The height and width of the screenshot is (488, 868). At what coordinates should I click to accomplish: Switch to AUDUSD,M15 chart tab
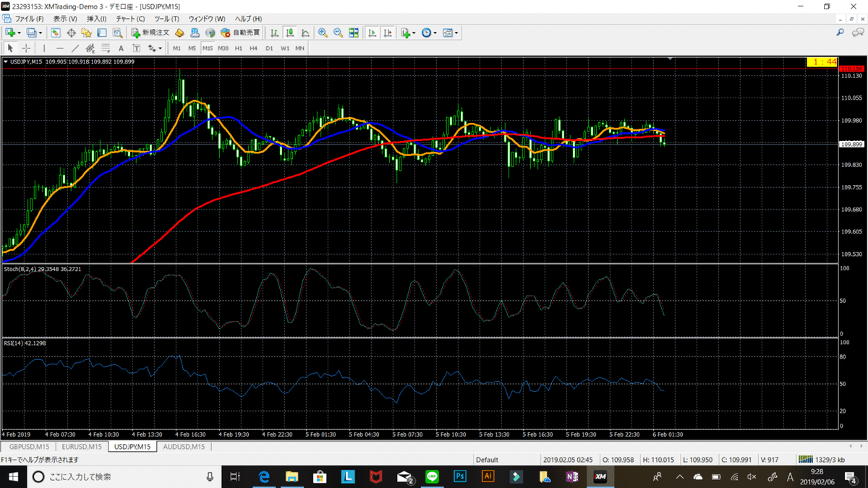pyautogui.click(x=184, y=447)
